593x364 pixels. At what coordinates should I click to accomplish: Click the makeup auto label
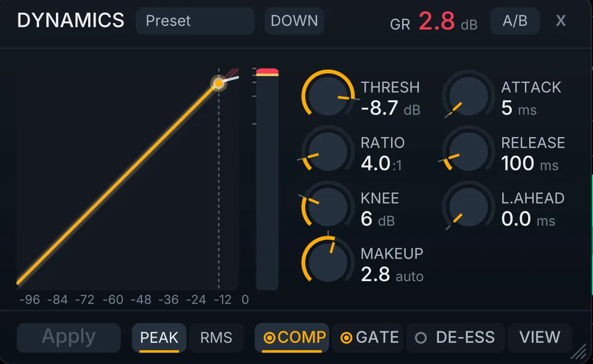coord(409,276)
